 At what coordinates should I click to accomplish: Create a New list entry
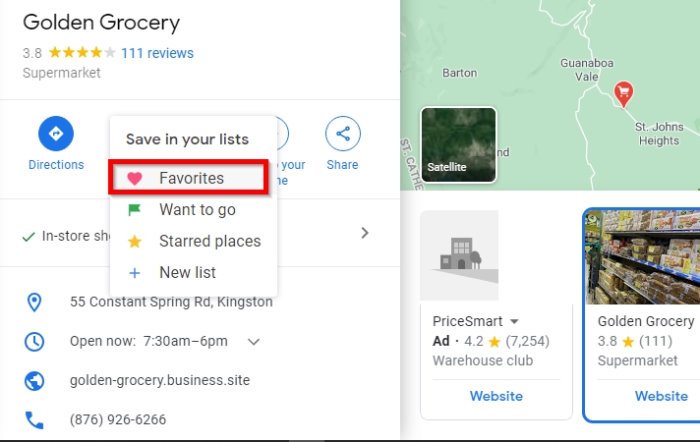(x=187, y=272)
